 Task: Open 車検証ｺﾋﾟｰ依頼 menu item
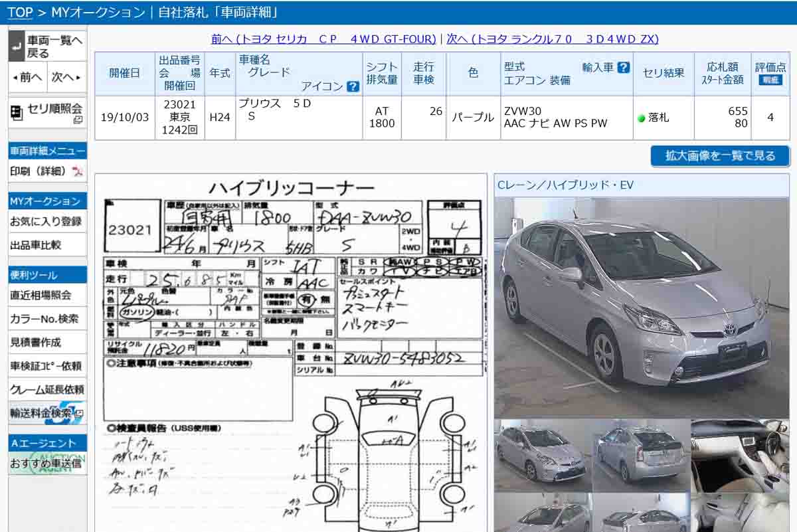[47, 366]
